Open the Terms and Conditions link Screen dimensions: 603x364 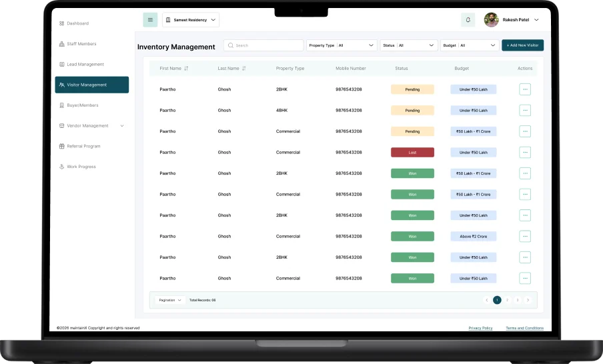pyautogui.click(x=524, y=328)
